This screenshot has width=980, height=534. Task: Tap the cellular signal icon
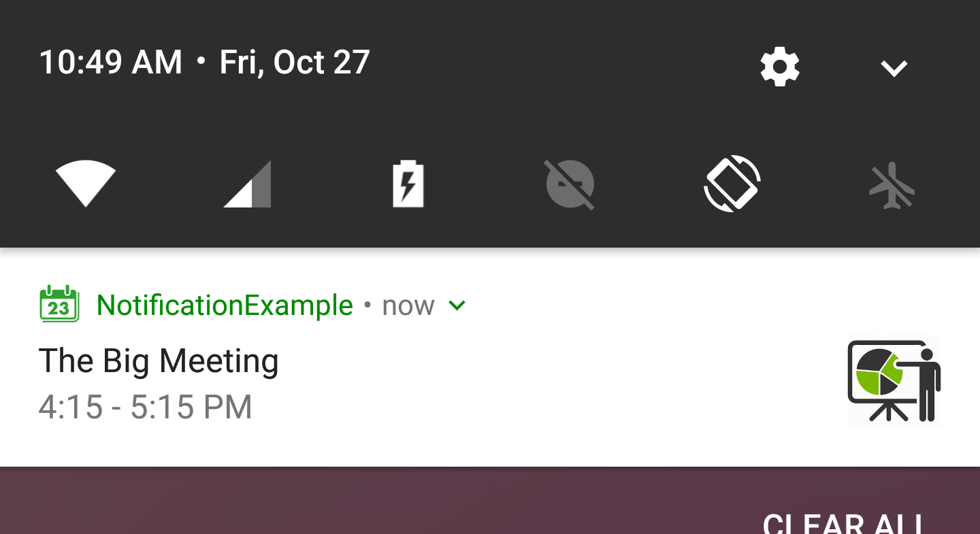click(x=248, y=184)
